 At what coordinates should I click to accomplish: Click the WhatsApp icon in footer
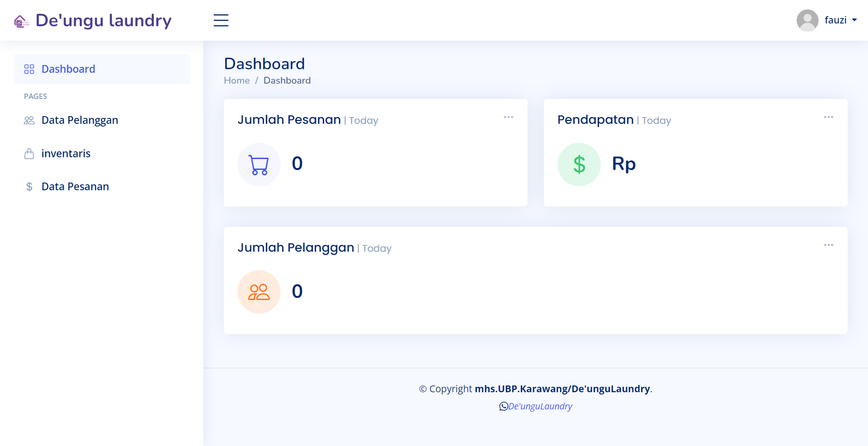(504, 406)
